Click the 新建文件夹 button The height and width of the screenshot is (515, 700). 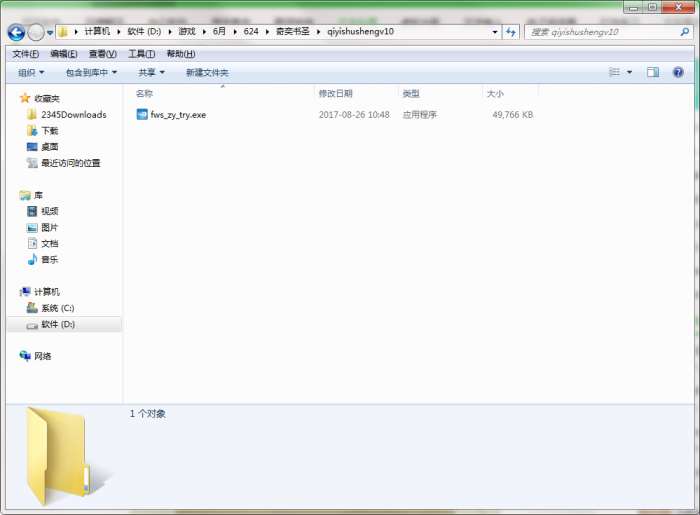point(207,72)
